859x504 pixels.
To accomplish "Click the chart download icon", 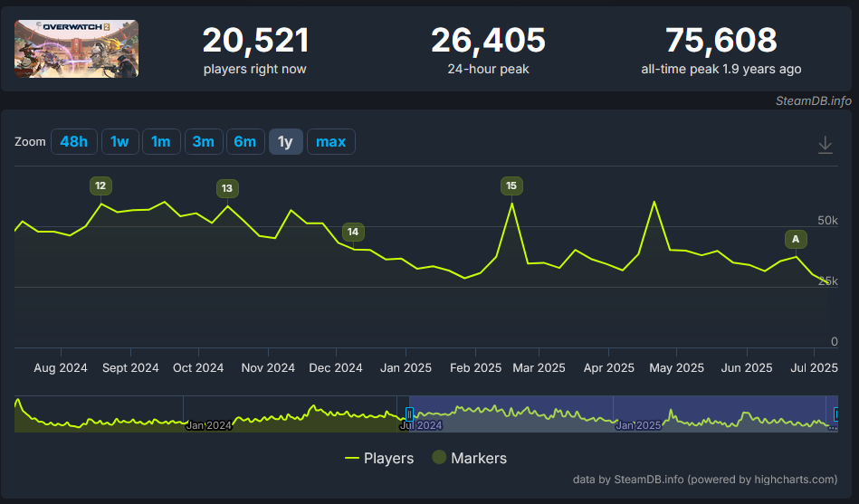I will (x=825, y=145).
